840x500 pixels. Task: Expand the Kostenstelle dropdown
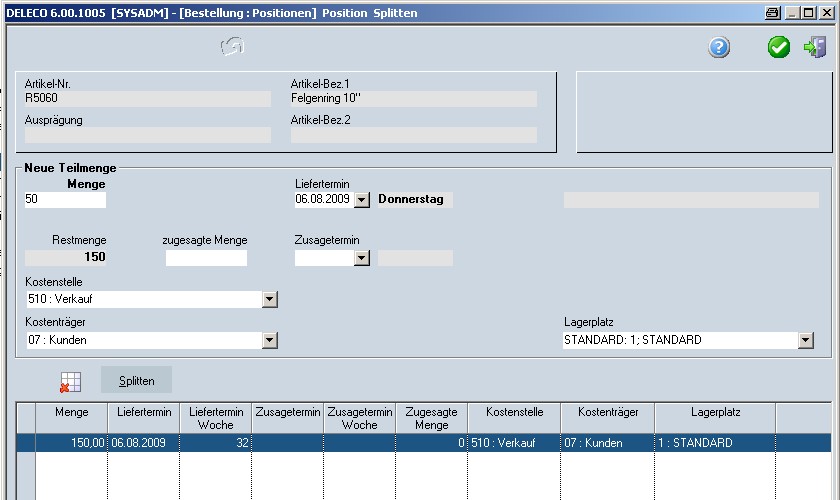pos(269,299)
